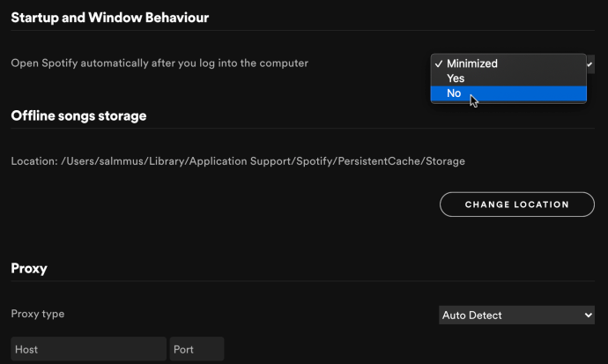
Task: Click the 'Open Spotify automatically' setting label
Action: (159, 63)
